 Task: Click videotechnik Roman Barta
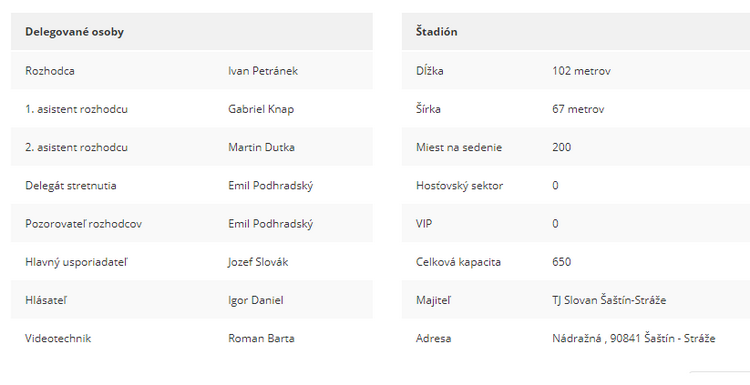[261, 339]
